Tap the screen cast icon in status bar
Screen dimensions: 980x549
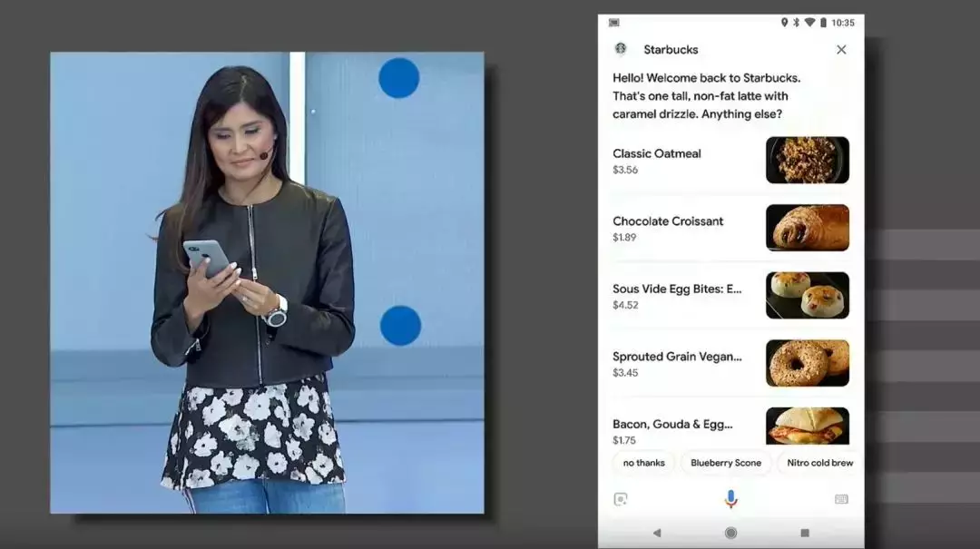tap(614, 23)
